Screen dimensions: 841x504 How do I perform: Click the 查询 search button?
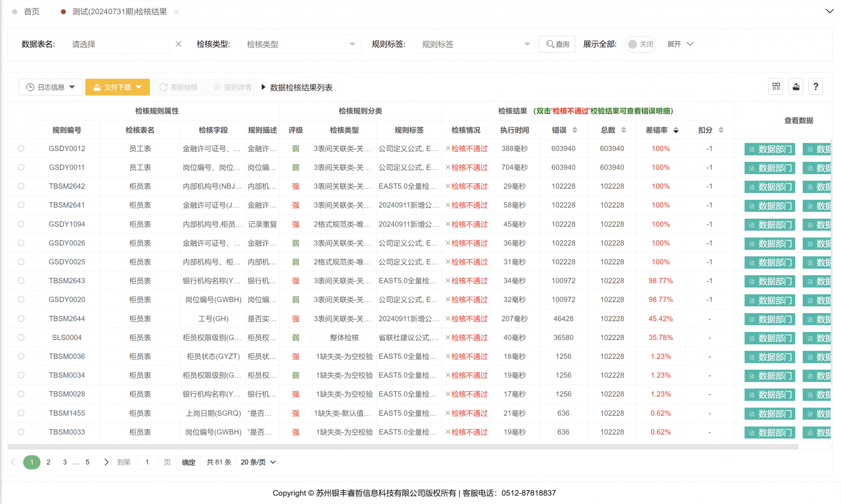557,44
